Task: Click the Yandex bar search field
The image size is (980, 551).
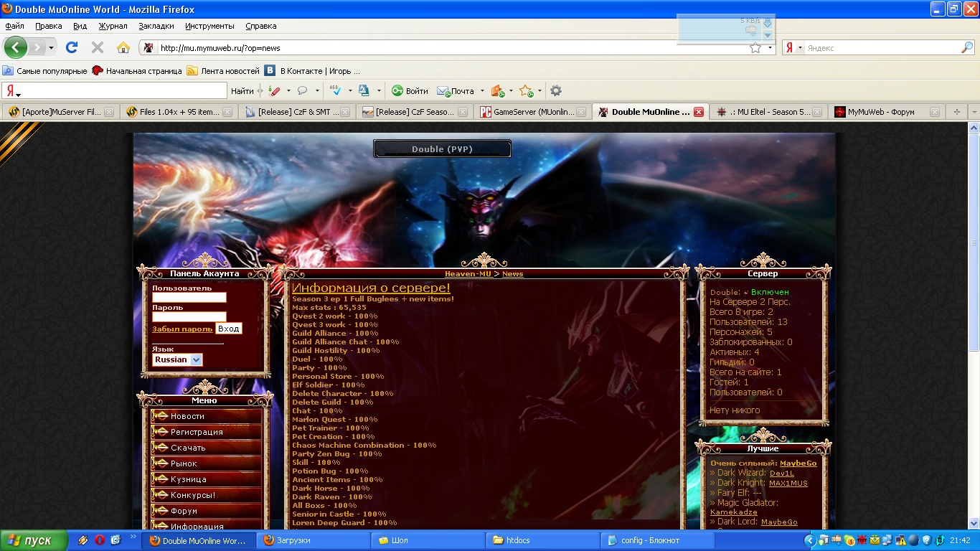Action: (x=115, y=91)
